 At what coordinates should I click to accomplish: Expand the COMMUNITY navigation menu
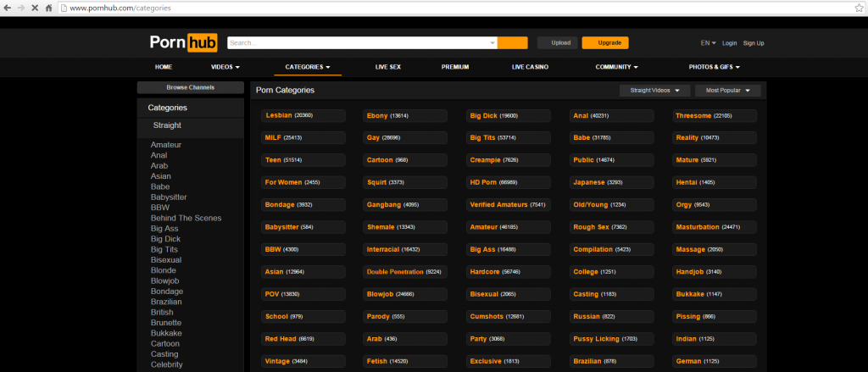[x=617, y=67]
